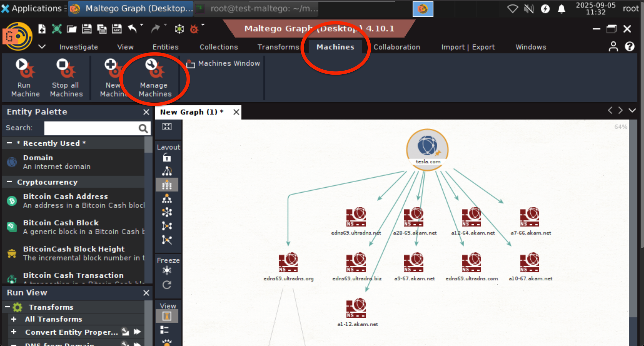Click the Redo arrow icon
The width and height of the screenshot is (644, 346).
(x=155, y=29)
